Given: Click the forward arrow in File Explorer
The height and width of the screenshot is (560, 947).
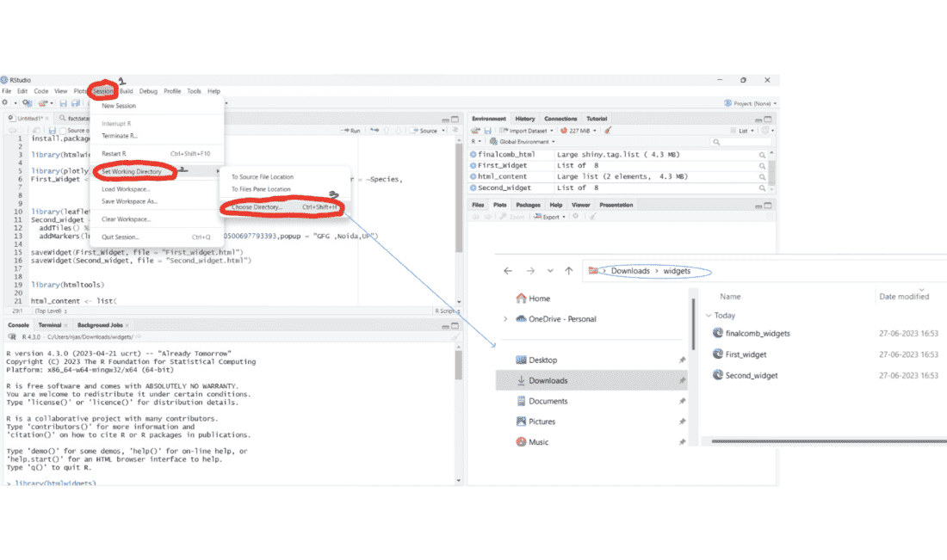Looking at the screenshot, I should pyautogui.click(x=530, y=271).
